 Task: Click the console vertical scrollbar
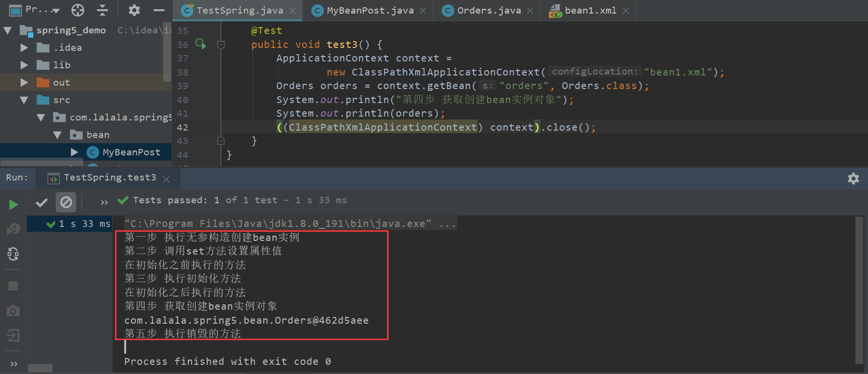pos(859,290)
